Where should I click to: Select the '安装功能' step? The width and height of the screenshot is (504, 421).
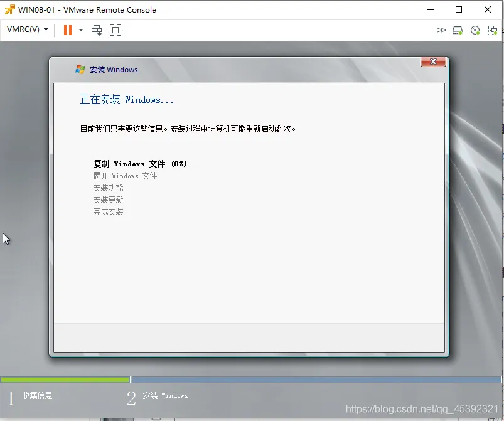(108, 188)
